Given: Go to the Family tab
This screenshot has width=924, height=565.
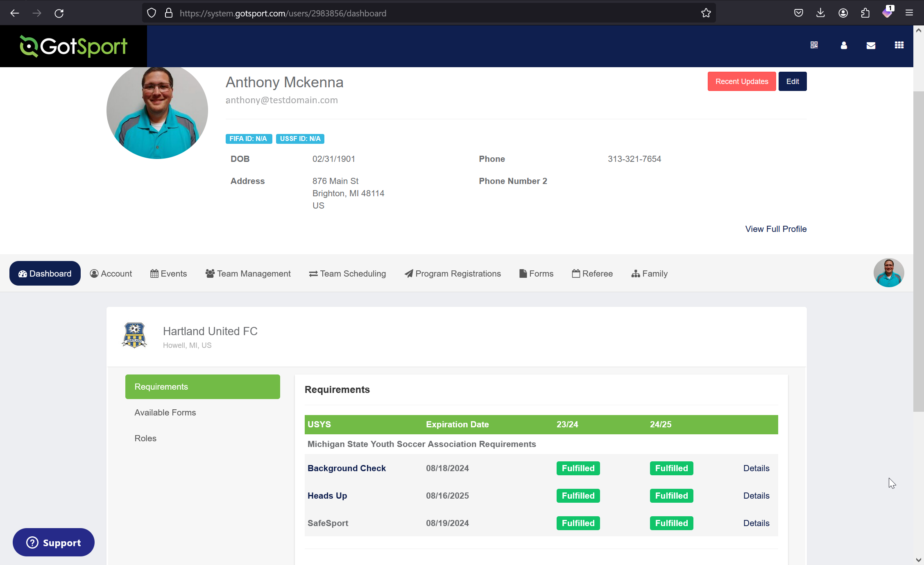Looking at the screenshot, I should (x=650, y=273).
